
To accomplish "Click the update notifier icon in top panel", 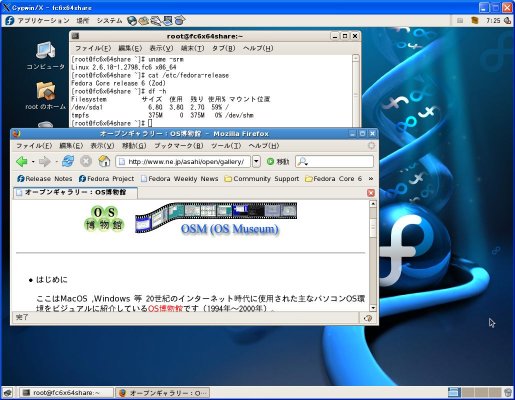I will pyautogui.click(x=475, y=21).
